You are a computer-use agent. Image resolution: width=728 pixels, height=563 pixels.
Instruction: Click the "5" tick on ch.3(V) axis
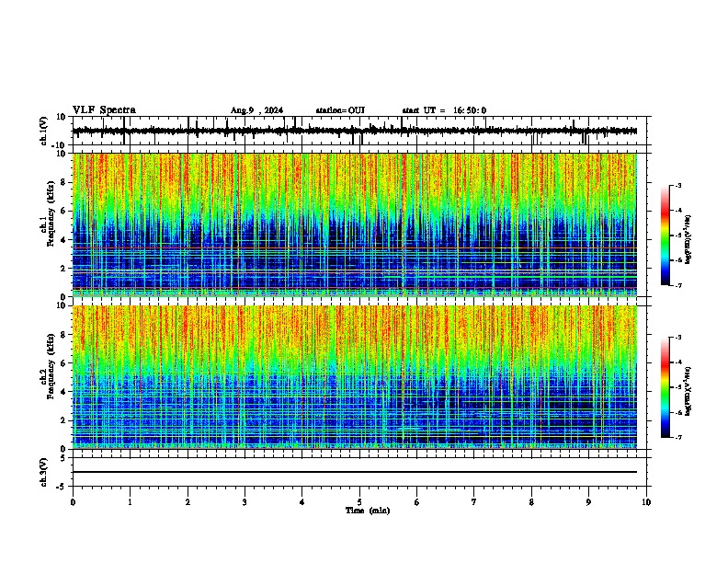point(63,458)
